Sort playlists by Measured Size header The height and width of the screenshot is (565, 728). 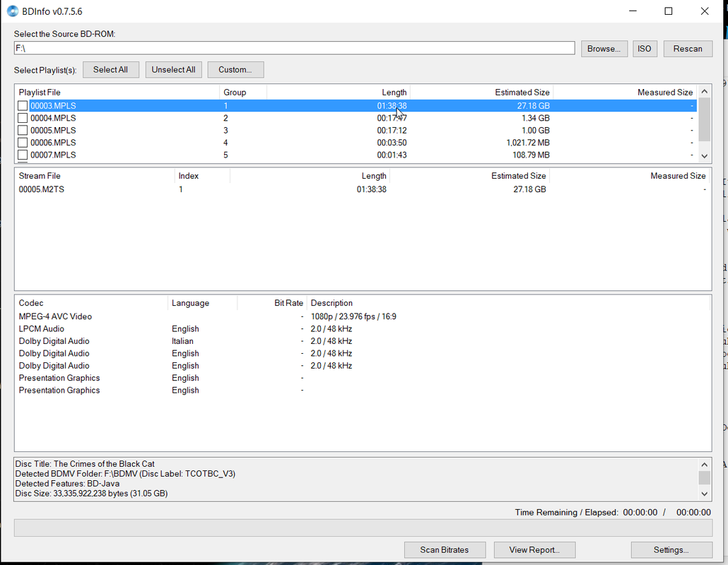(625, 93)
